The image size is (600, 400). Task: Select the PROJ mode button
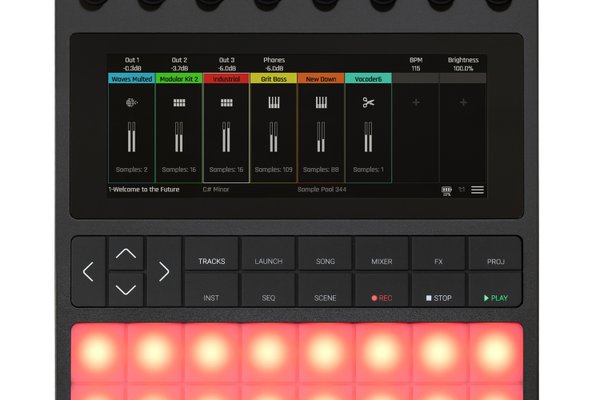tap(496, 253)
